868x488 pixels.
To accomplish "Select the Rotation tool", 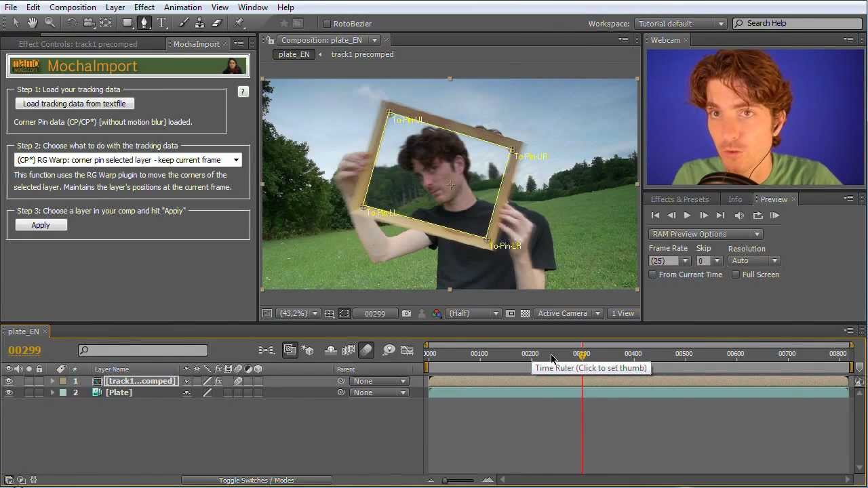I will point(71,23).
